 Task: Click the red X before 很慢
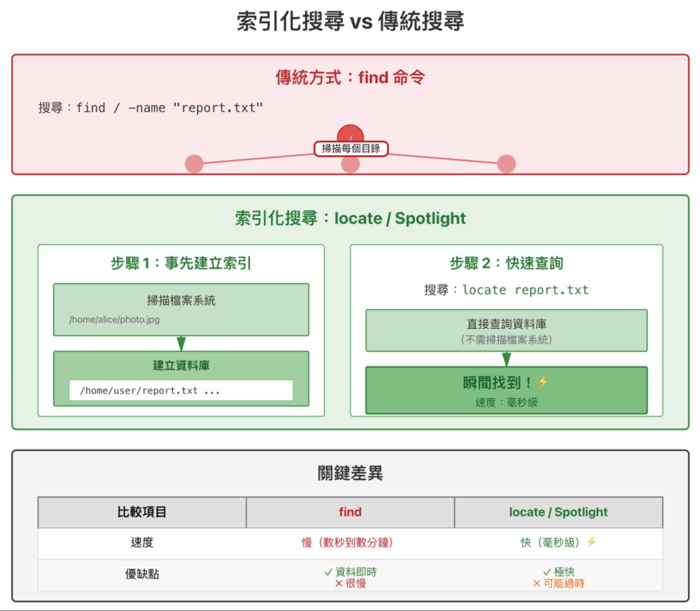pyautogui.click(x=339, y=584)
